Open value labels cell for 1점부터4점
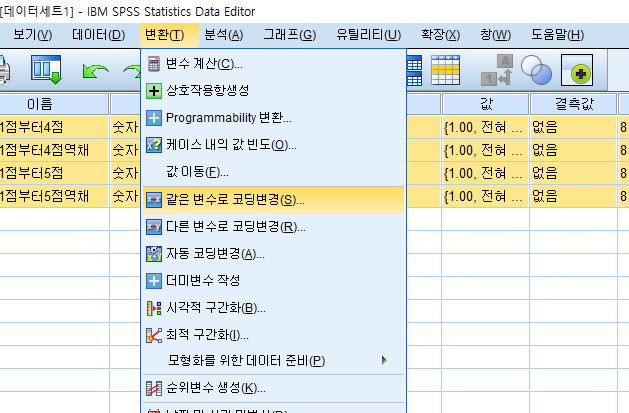This screenshot has width=629, height=413. [x=485, y=127]
